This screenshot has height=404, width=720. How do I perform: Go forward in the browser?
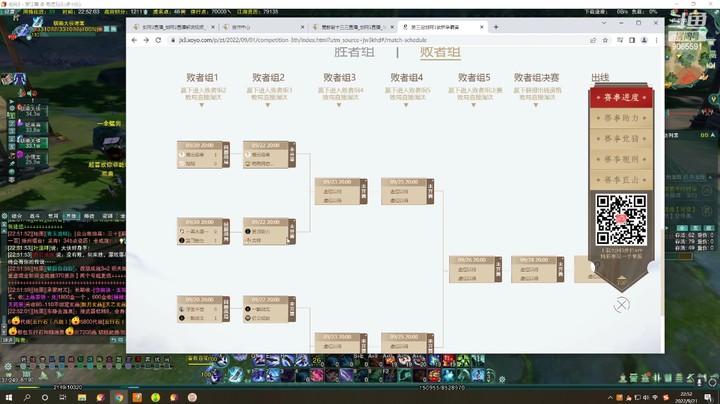point(146,40)
